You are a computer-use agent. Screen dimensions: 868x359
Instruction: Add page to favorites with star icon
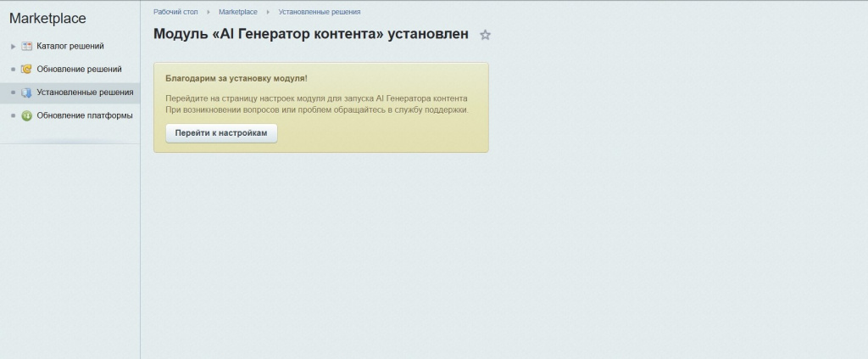485,35
